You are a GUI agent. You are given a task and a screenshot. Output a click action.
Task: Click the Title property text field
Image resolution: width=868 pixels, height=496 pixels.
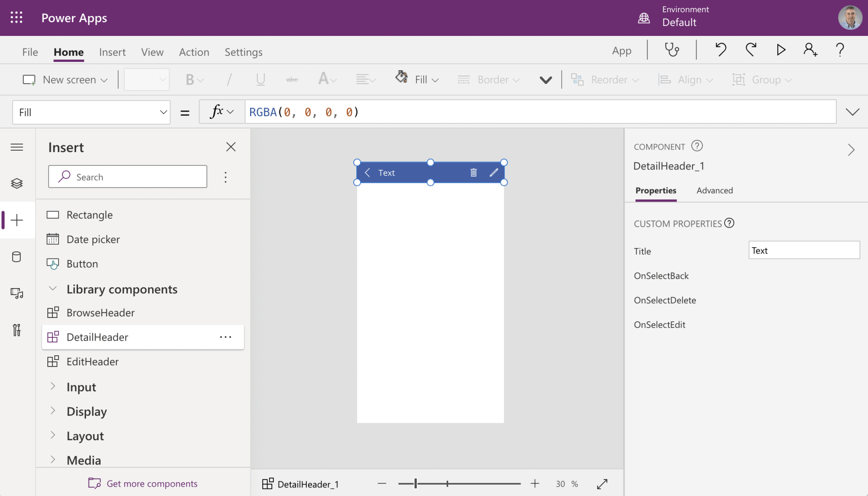click(804, 250)
